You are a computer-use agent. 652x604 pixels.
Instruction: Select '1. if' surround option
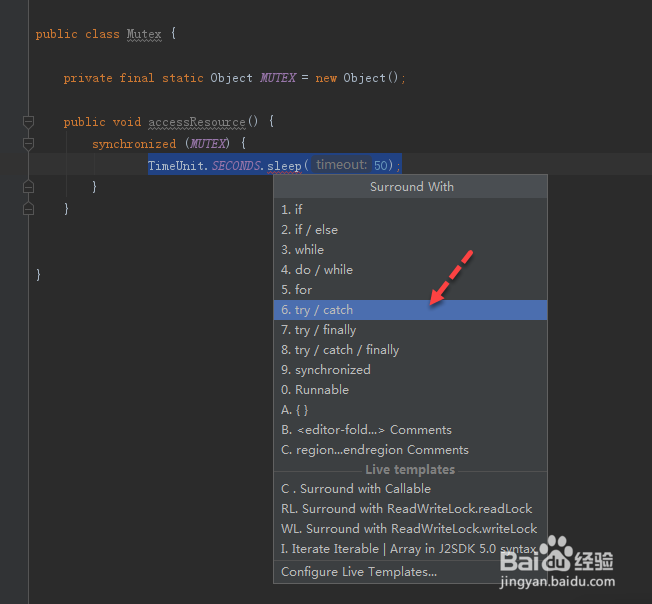pyautogui.click(x=410, y=210)
